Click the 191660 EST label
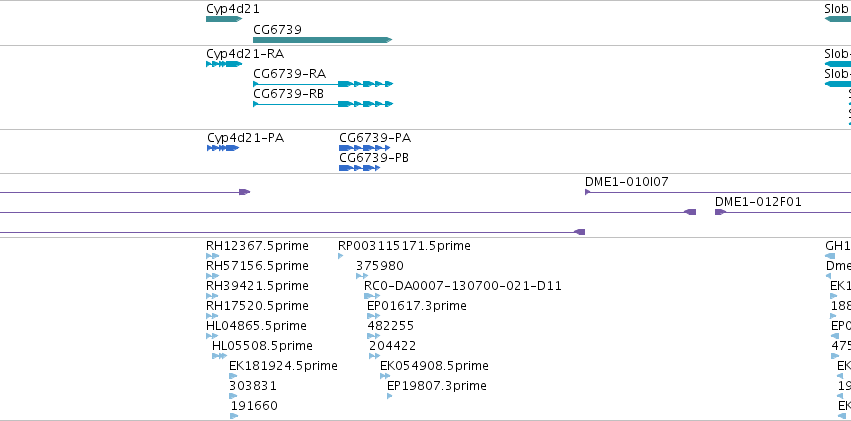 click(x=254, y=406)
